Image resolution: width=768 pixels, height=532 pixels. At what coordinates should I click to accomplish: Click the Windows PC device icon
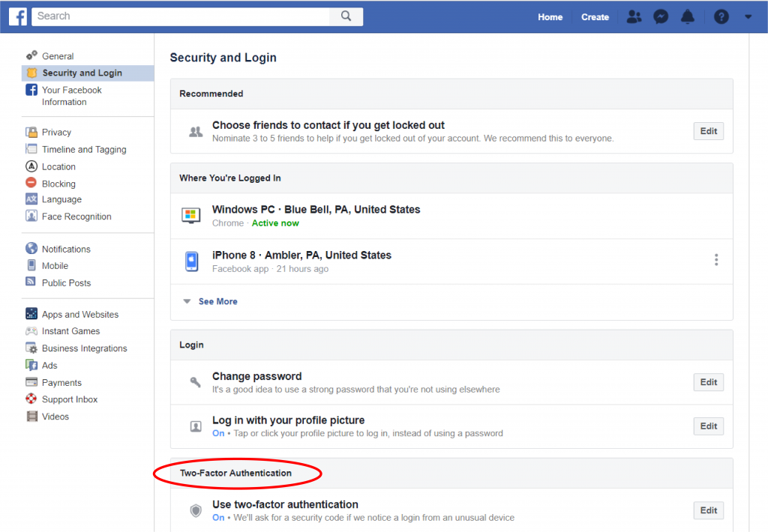pyautogui.click(x=191, y=215)
